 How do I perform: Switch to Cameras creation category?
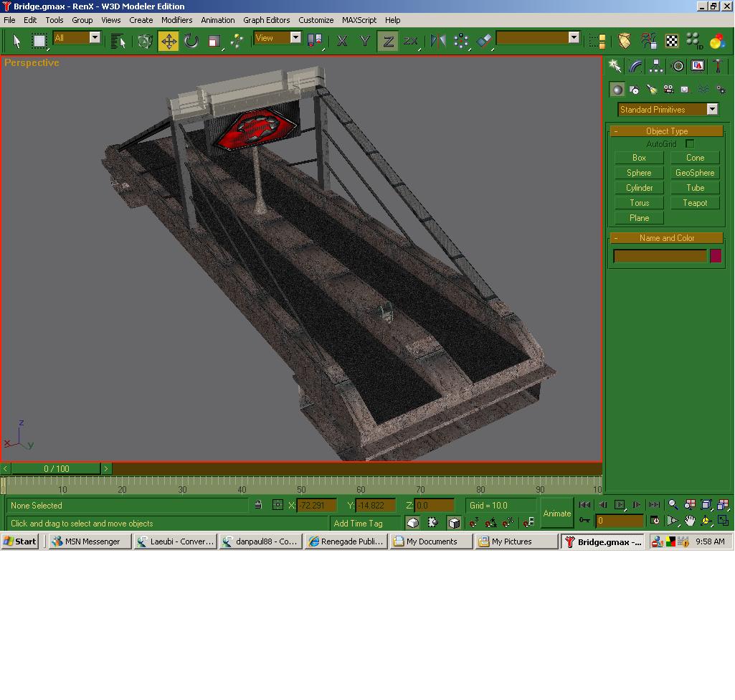(x=668, y=90)
